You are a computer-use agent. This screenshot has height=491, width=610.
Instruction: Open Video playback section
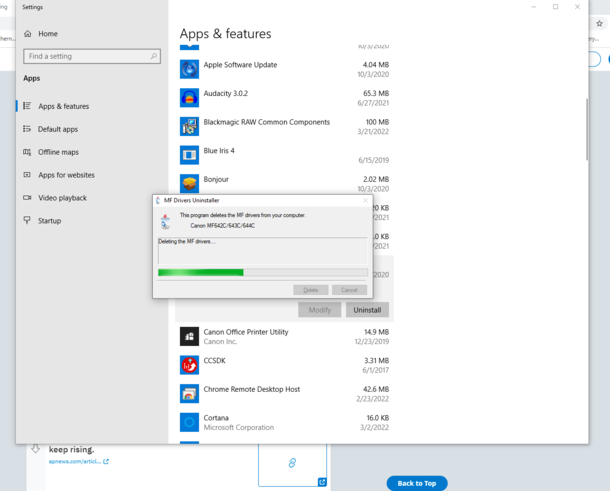pyautogui.click(x=62, y=198)
